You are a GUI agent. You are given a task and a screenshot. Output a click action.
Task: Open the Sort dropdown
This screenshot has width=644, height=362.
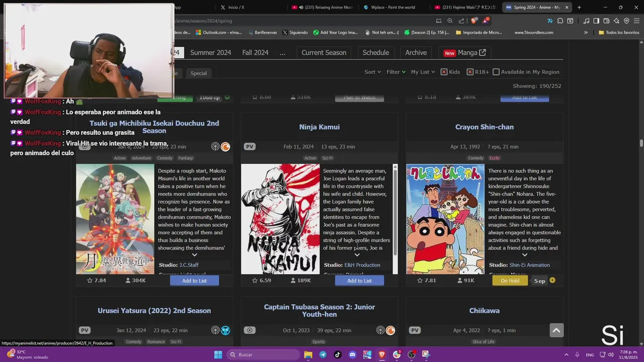pos(373,72)
